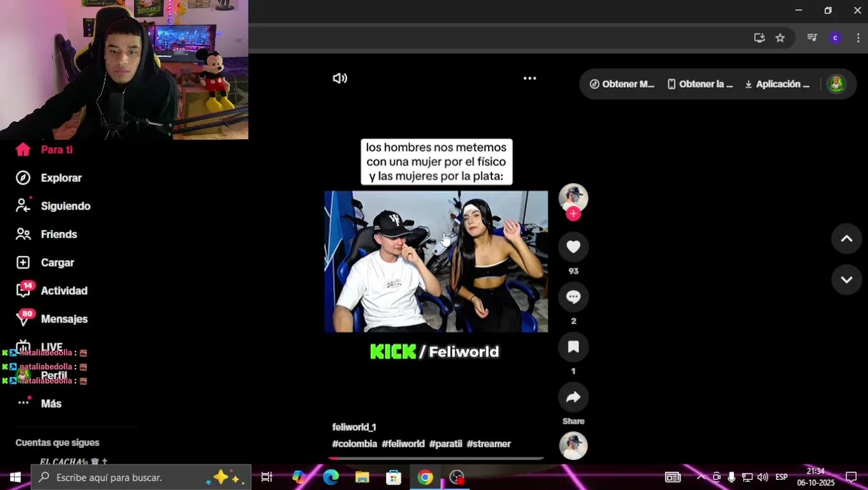Screen dimensions: 868x490
Task: Open the #streamer hashtag
Action: pos(488,444)
